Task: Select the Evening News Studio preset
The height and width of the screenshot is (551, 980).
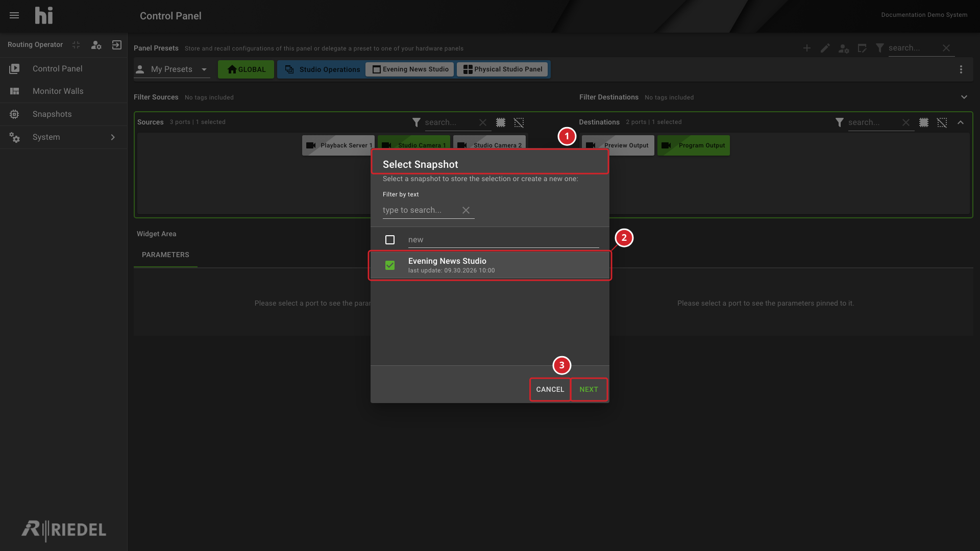Action: (410, 69)
